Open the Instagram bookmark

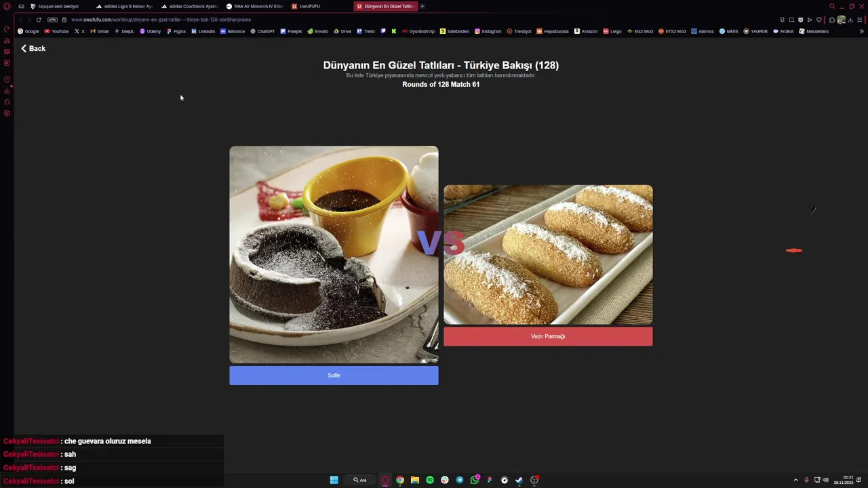click(488, 31)
